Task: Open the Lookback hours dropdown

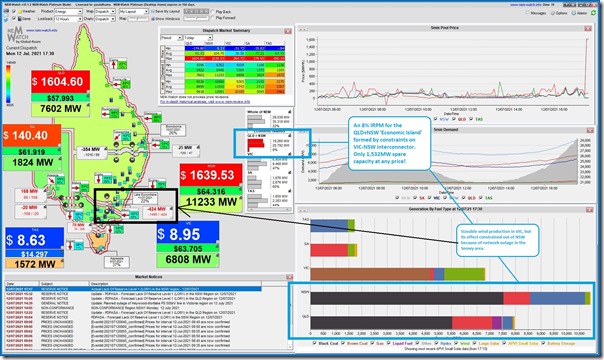Action: click(x=69, y=18)
